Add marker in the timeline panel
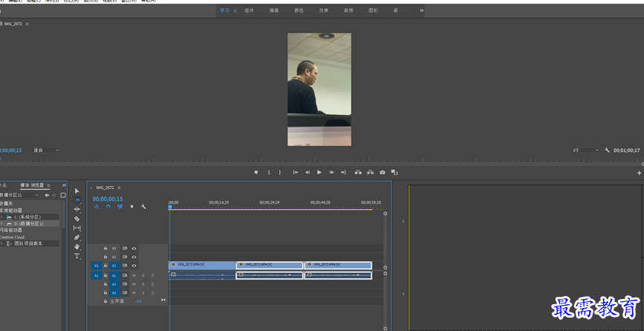644x331 pixels. pos(132,207)
